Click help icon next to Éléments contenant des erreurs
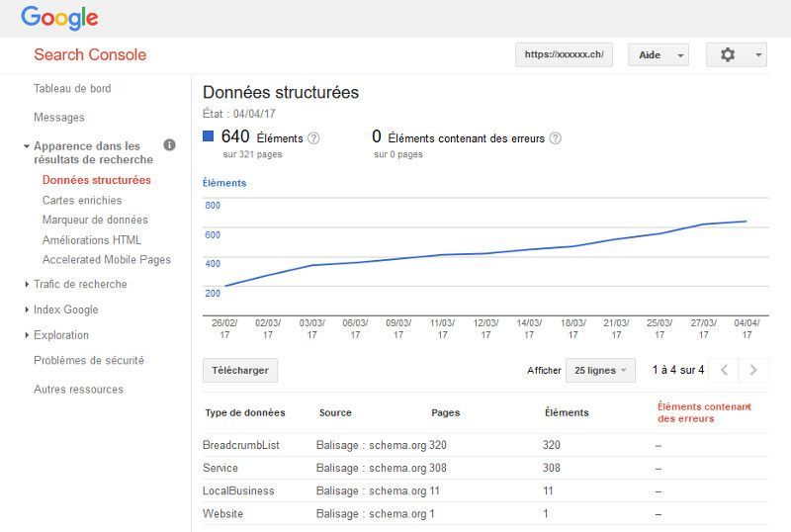The width and height of the screenshot is (791, 532). click(555, 138)
